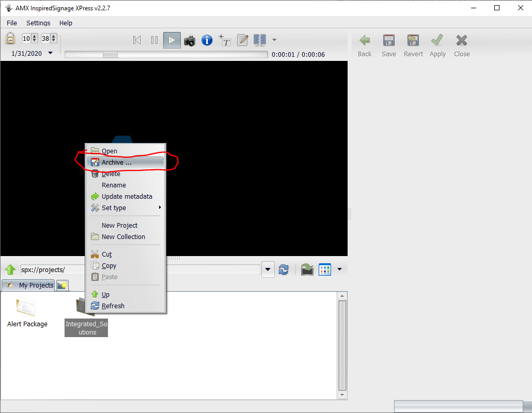Select the add text tool icon
Image resolution: width=532 pixels, height=413 pixels.
point(225,40)
